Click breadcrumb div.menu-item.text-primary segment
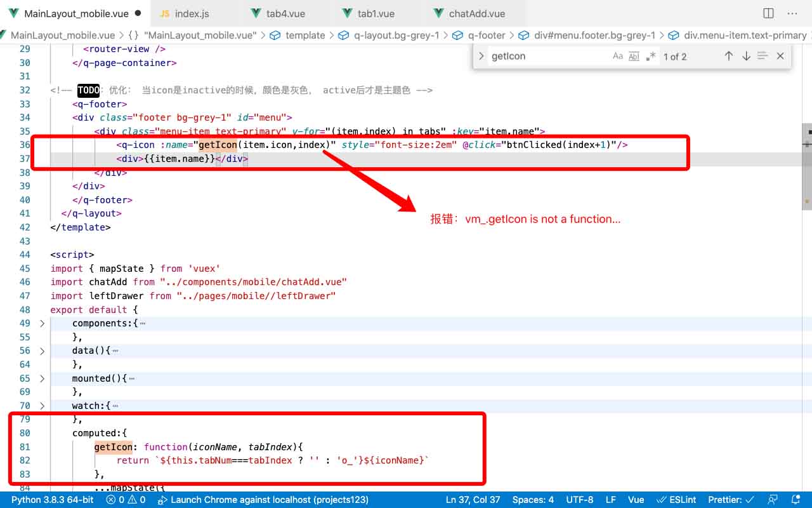812x508 pixels. [738, 35]
